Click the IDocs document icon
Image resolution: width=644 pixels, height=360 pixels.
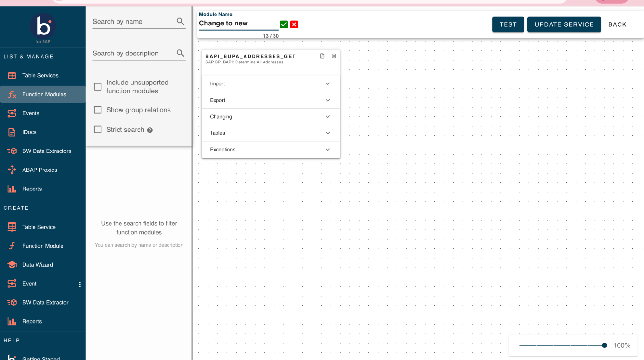coord(12,132)
